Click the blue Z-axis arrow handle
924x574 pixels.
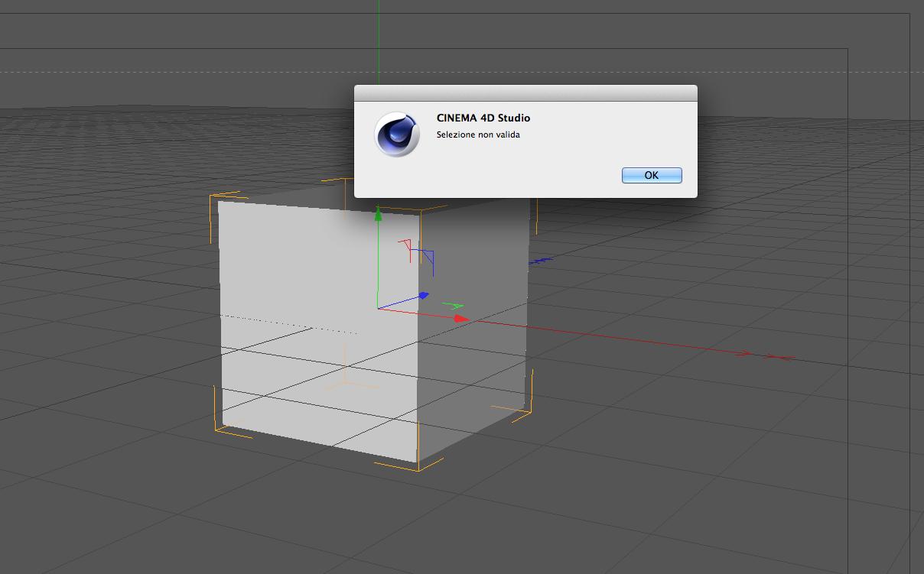coord(423,295)
